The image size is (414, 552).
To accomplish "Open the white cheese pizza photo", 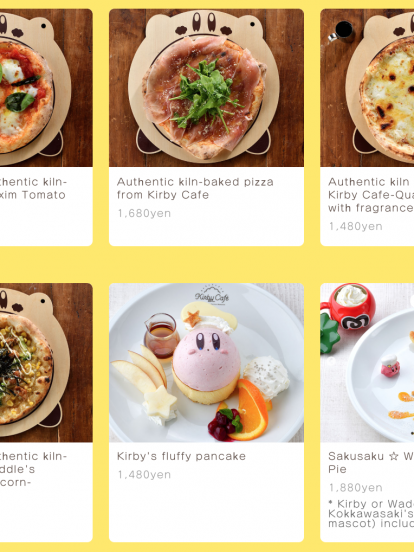I will click(367, 88).
